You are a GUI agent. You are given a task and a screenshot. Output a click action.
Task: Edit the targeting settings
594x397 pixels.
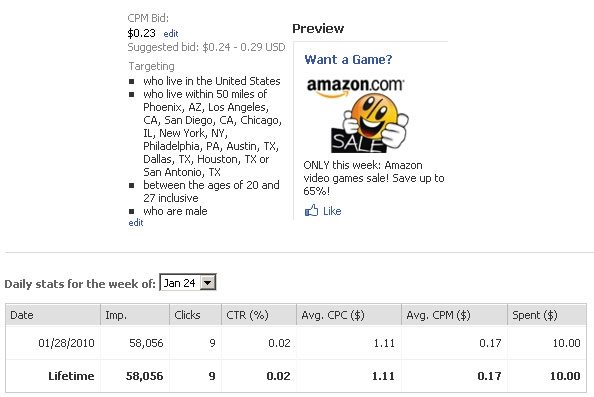136,222
